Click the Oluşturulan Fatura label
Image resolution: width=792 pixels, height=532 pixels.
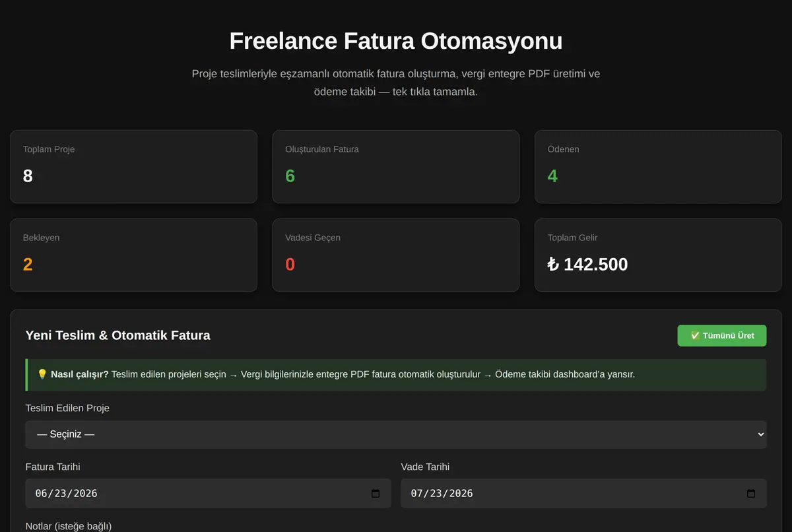tap(322, 149)
